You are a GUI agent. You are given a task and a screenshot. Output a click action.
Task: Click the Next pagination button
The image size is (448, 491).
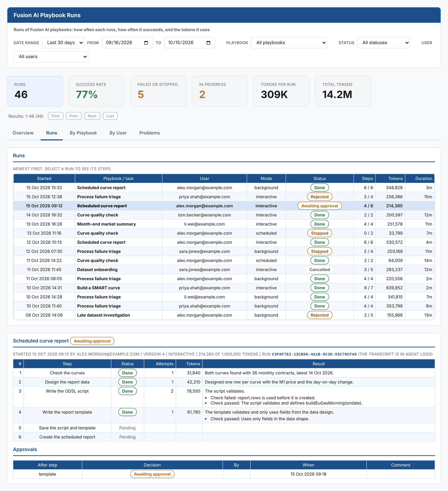(x=92, y=116)
